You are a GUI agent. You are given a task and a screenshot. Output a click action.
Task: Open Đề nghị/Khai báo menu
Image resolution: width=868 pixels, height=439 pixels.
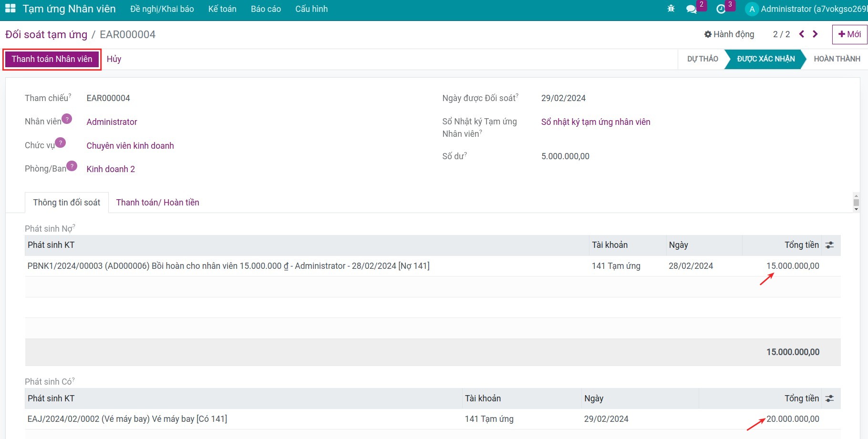(162, 9)
